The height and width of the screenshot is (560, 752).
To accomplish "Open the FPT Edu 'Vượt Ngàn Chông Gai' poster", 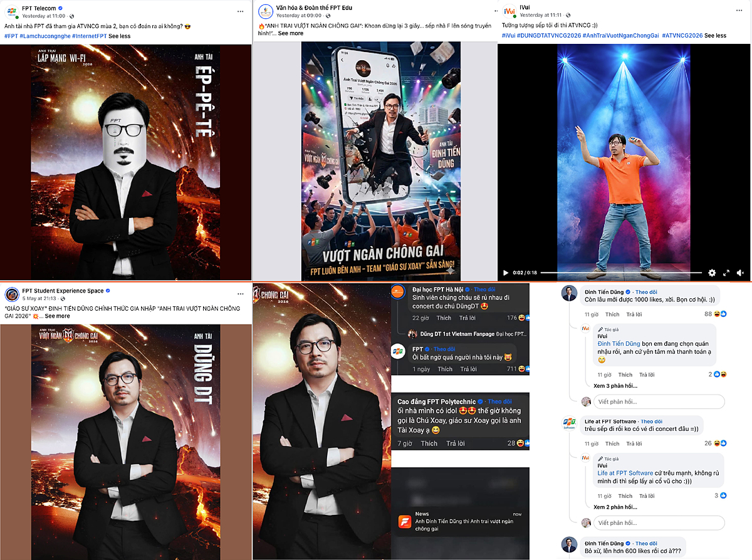I will (x=381, y=162).
